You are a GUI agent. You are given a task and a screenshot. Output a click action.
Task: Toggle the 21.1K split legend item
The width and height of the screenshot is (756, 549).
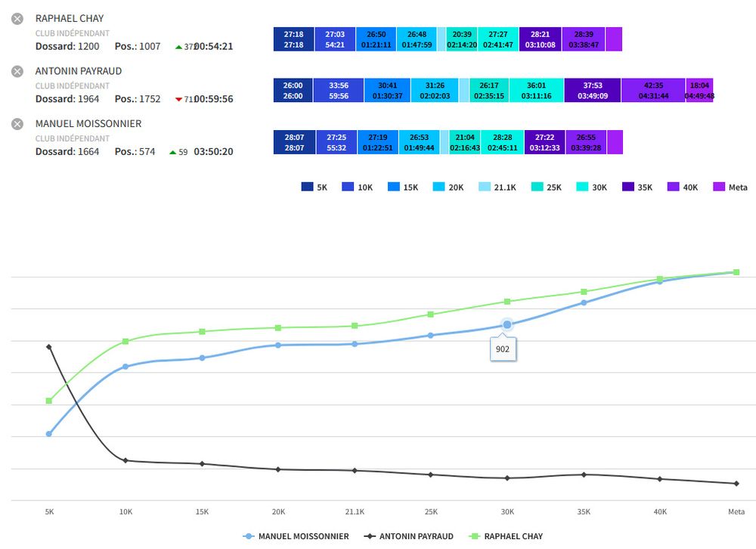[x=500, y=187]
